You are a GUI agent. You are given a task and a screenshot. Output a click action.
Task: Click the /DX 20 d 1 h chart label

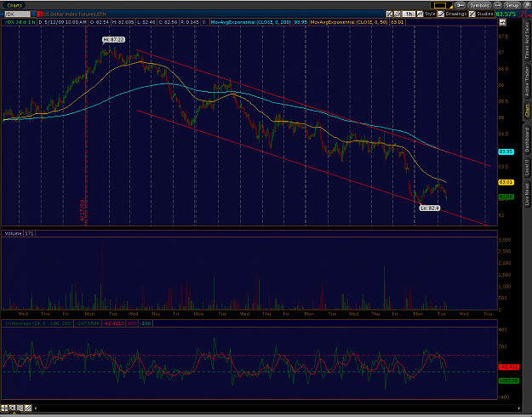click(x=20, y=22)
